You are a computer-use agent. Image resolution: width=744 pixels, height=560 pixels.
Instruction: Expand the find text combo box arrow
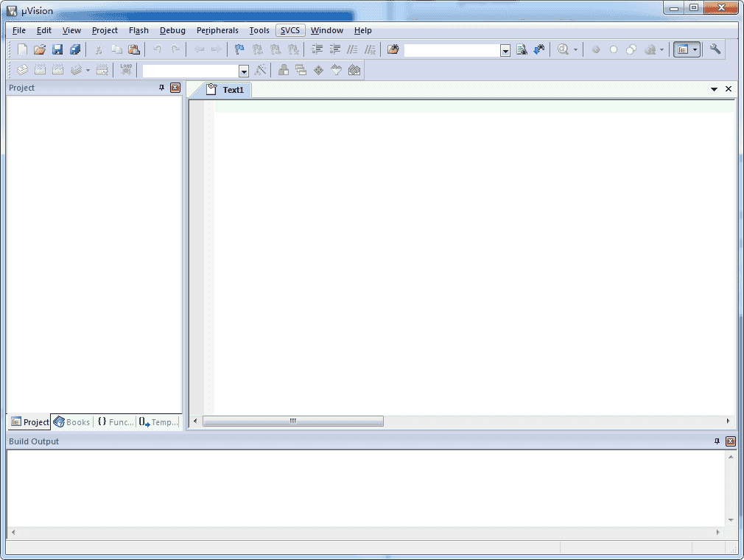tap(505, 50)
